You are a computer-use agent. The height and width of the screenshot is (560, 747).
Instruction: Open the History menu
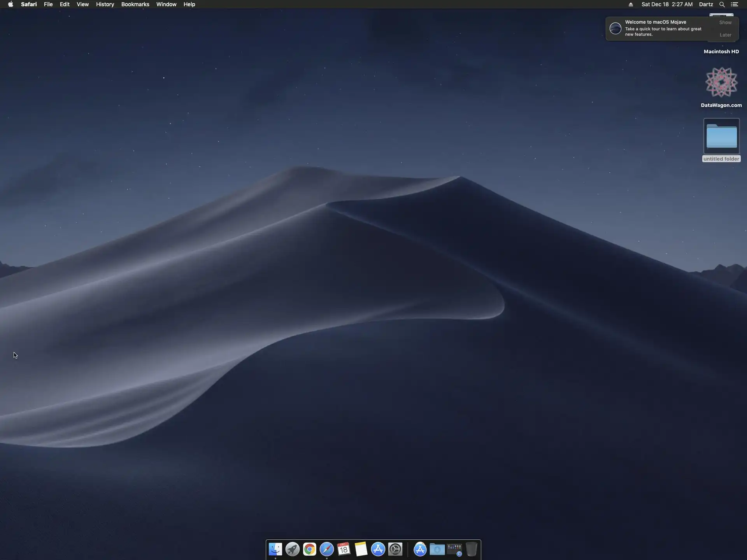(105, 4)
